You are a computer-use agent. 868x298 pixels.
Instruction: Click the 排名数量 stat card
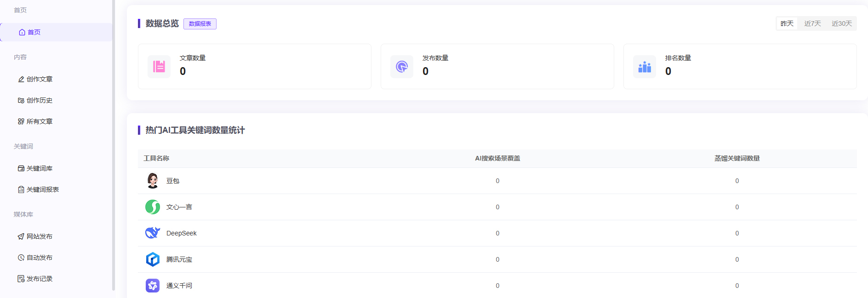pos(740,67)
